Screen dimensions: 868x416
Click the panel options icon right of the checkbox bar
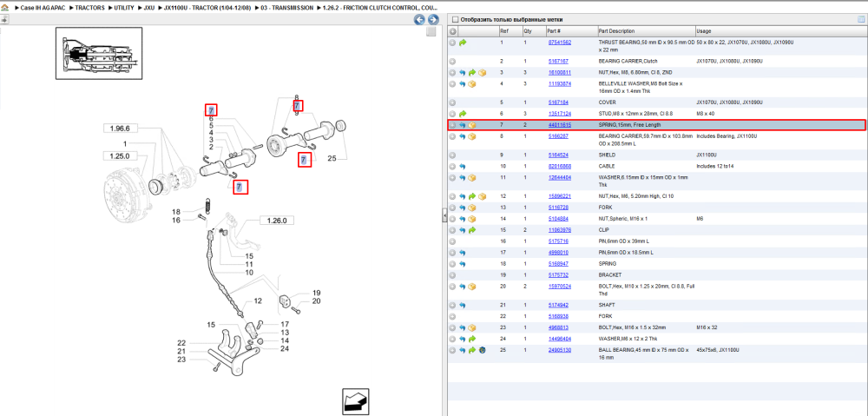pyautogui.click(x=861, y=19)
